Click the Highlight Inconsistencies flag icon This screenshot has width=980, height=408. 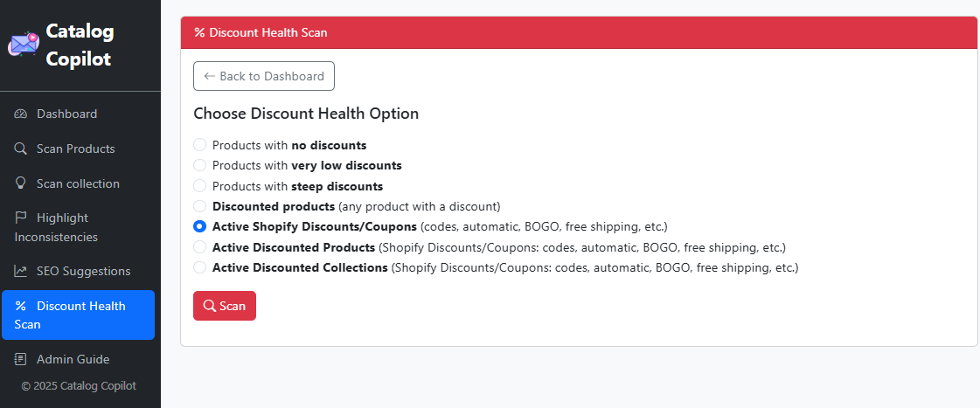[21, 218]
